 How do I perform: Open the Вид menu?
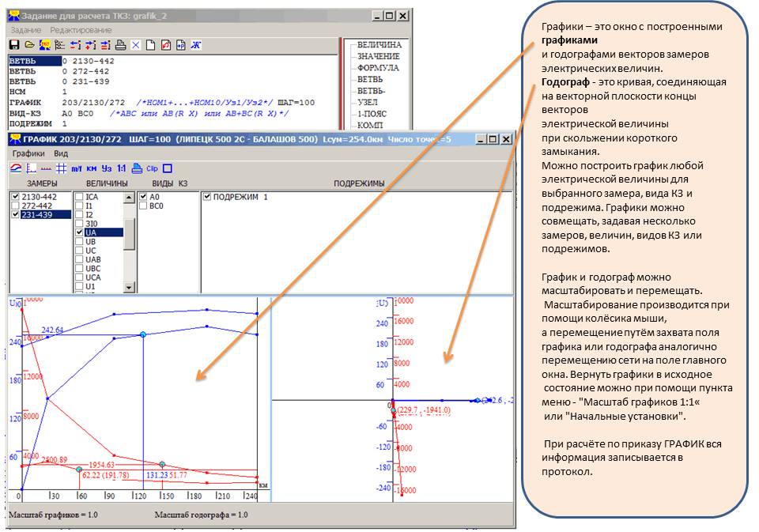tap(61, 153)
